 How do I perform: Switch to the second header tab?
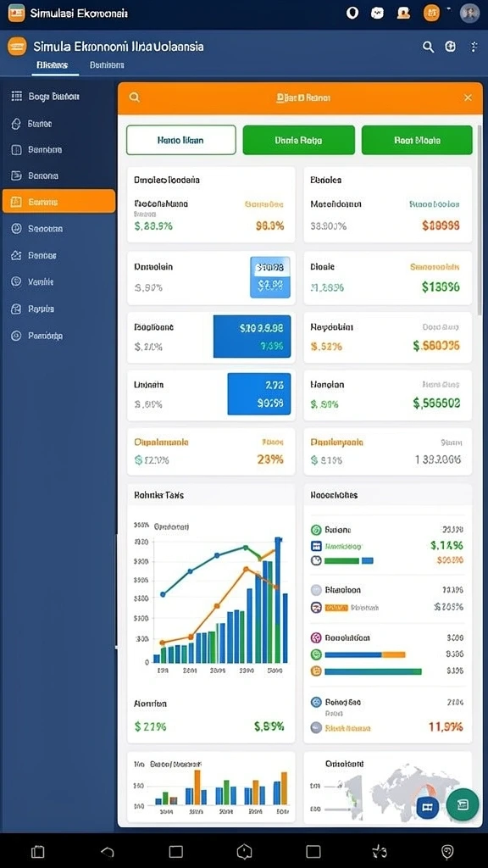(107, 64)
